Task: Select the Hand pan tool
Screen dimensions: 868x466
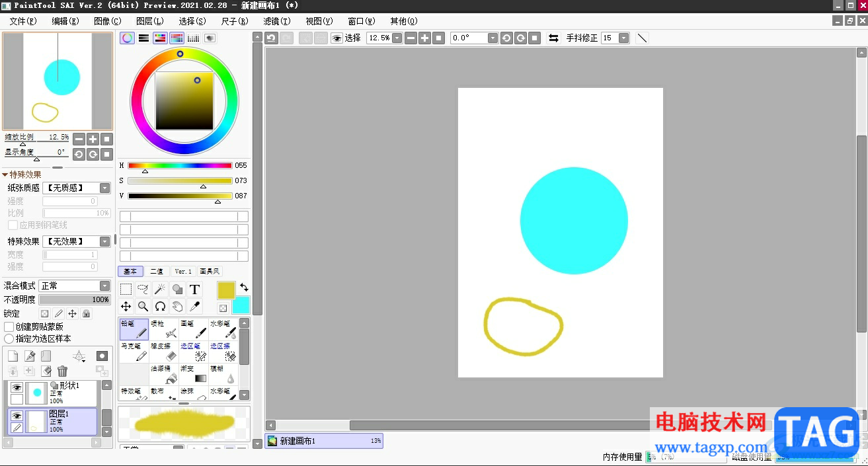Action: (x=177, y=306)
